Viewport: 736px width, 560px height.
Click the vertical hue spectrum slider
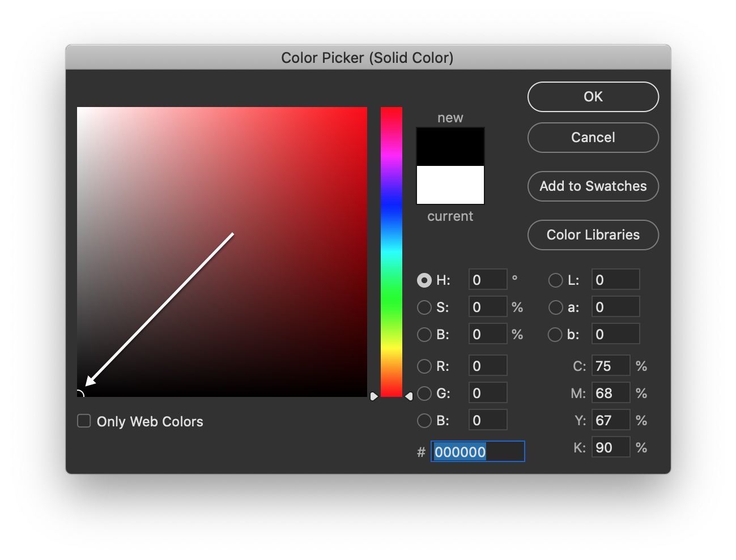coord(391,251)
